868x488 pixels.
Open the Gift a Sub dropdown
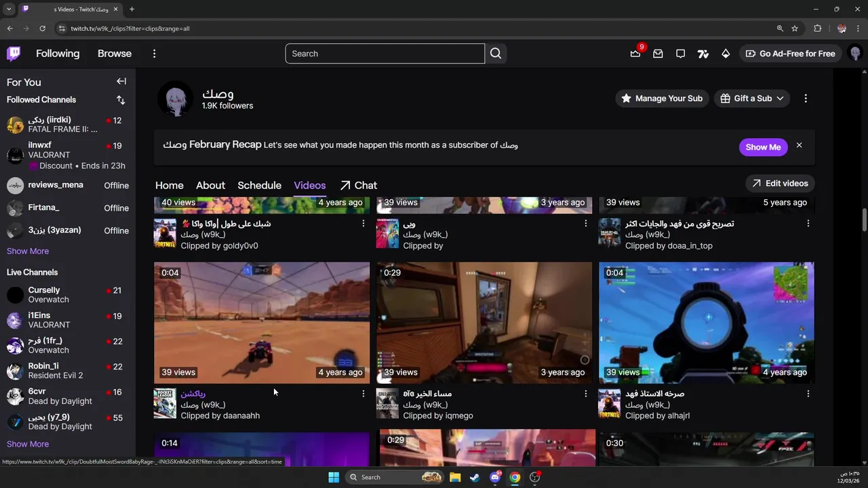coord(752,98)
